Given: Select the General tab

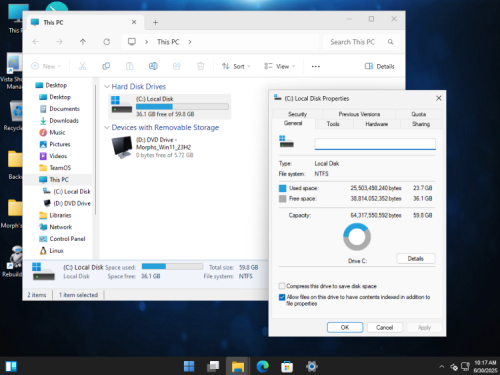Looking at the screenshot, I should tap(293, 123).
